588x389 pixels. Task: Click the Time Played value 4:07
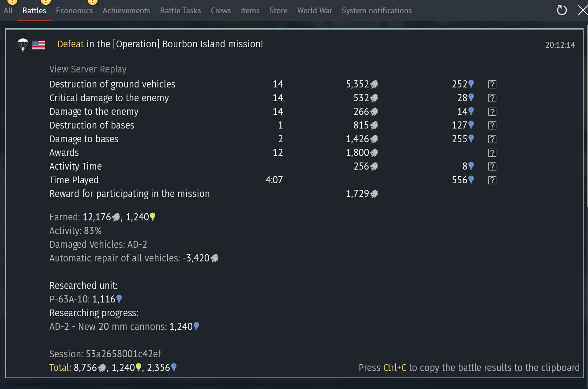pyautogui.click(x=274, y=180)
